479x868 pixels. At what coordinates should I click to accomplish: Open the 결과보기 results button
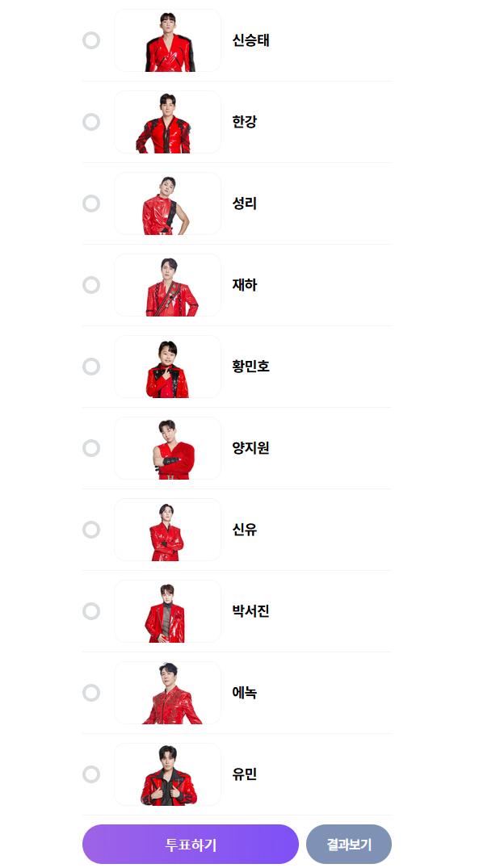click(348, 845)
